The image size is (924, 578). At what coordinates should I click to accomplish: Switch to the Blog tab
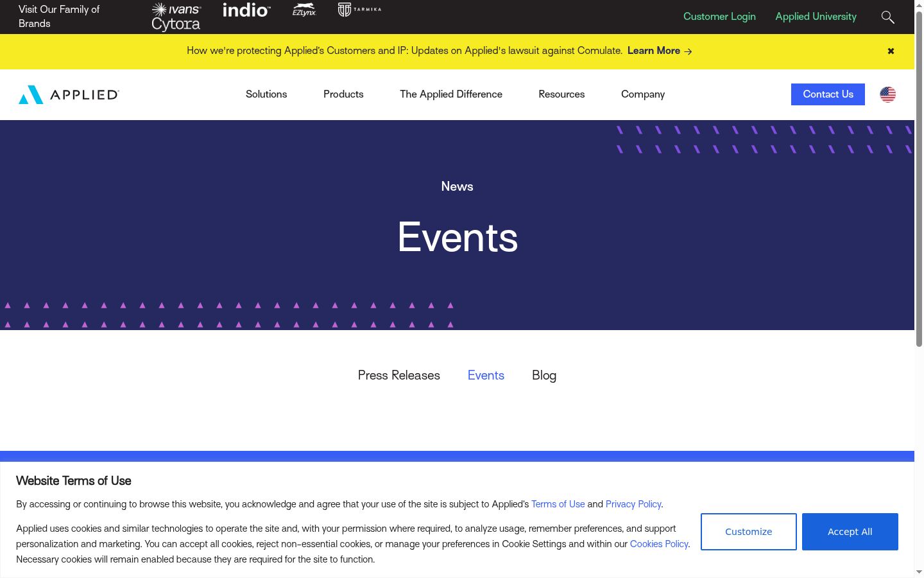pyautogui.click(x=544, y=375)
